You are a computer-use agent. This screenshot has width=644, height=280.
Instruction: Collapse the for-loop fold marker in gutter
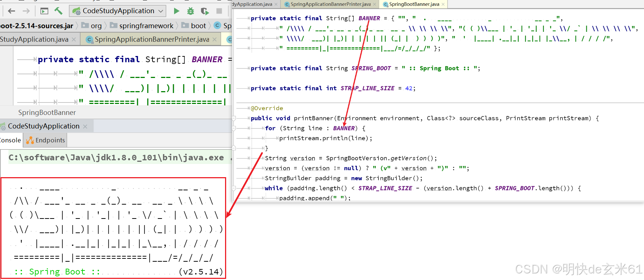pos(234,128)
